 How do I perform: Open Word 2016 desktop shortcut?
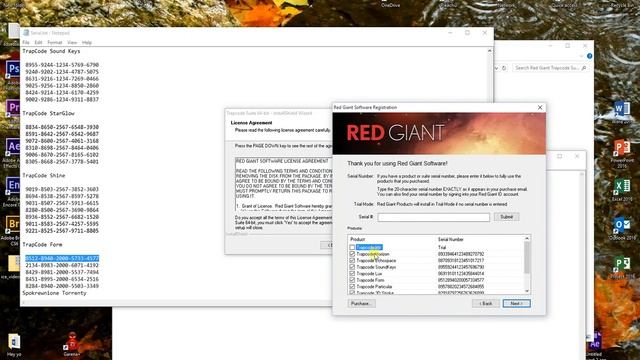pyautogui.click(x=622, y=109)
